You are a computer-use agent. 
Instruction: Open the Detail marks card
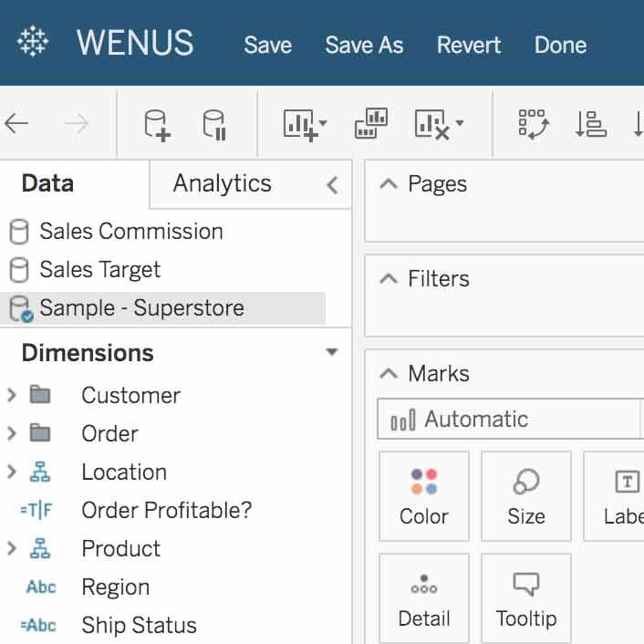point(423,598)
